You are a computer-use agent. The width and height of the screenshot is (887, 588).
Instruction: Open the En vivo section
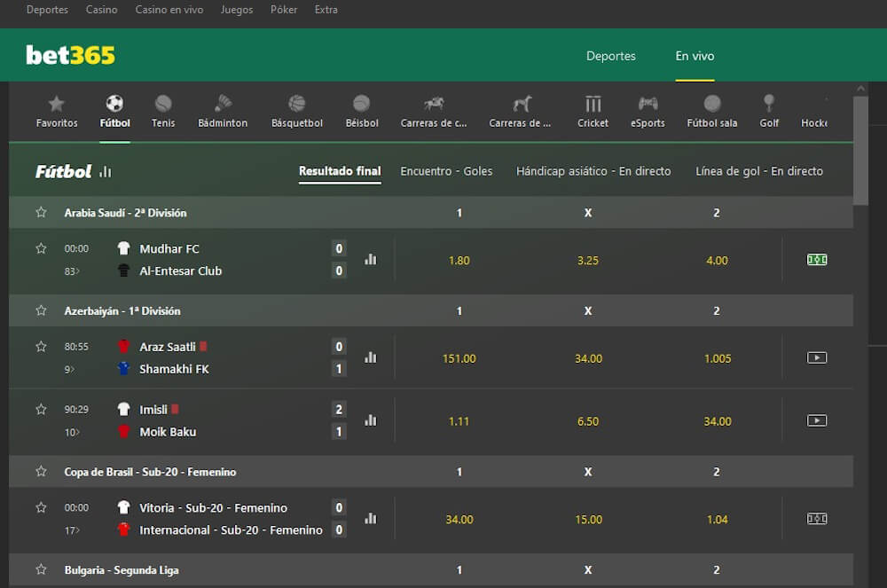click(695, 56)
